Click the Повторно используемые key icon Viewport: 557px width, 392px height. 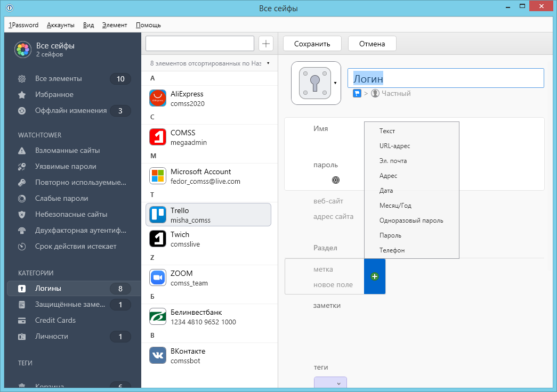pyautogui.click(x=22, y=183)
